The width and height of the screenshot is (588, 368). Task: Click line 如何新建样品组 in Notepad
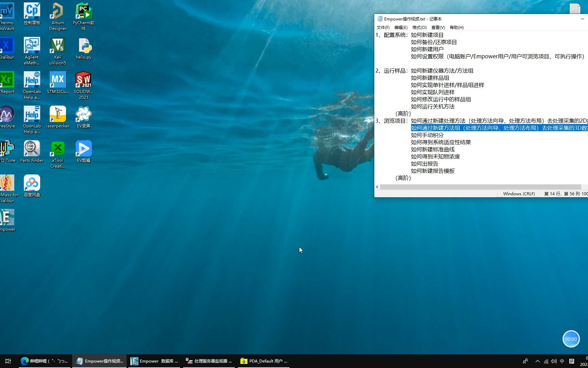pos(430,78)
